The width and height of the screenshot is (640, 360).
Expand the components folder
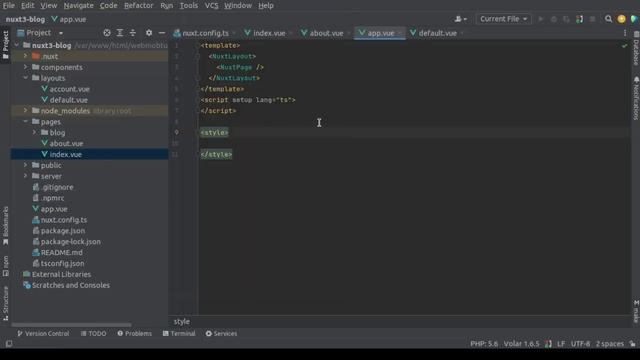click(x=25, y=67)
